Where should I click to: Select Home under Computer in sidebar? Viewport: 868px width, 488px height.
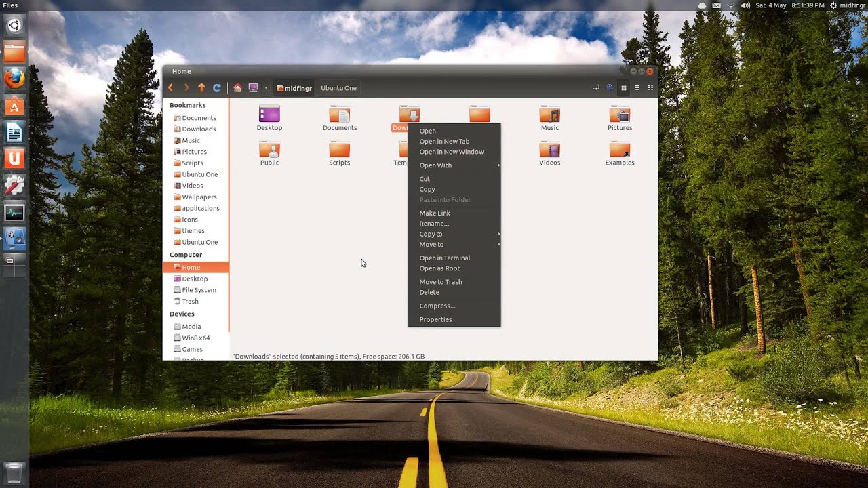click(x=195, y=267)
